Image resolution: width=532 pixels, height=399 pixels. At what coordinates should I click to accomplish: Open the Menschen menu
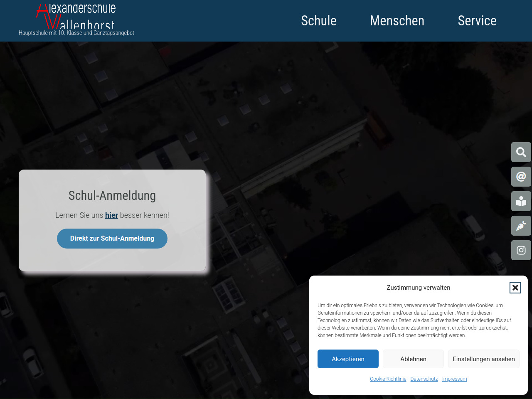397,21
